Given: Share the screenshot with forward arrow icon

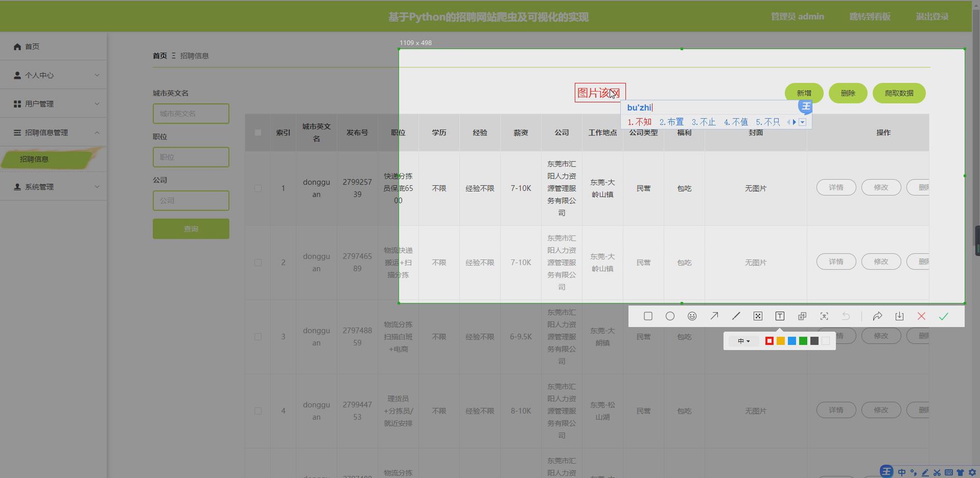Looking at the screenshot, I should point(877,316).
